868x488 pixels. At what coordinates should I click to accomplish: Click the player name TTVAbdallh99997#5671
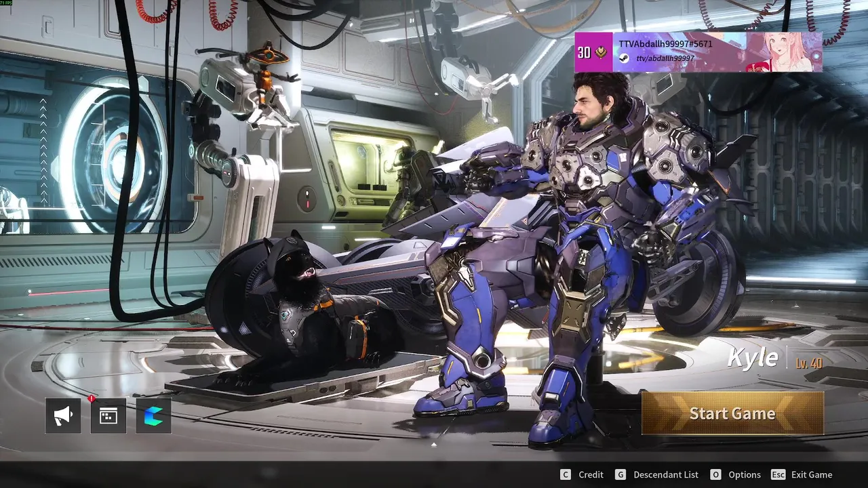665,43
